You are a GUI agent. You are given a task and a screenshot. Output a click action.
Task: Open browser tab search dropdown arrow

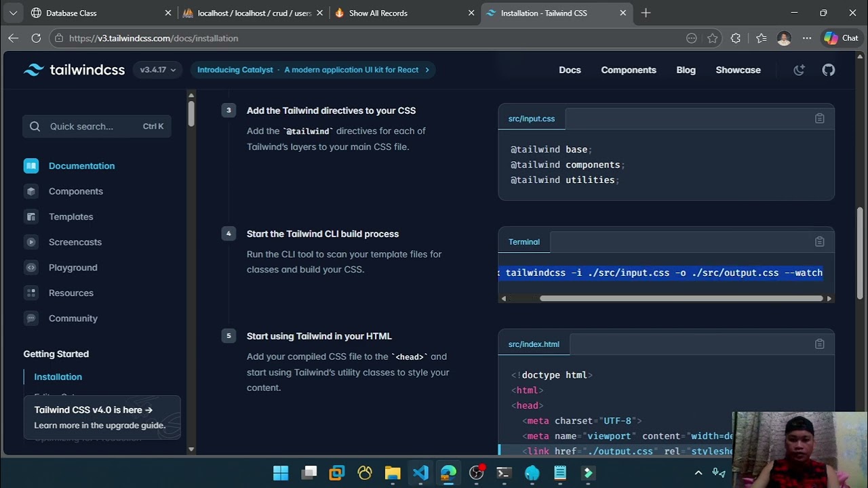tap(13, 13)
